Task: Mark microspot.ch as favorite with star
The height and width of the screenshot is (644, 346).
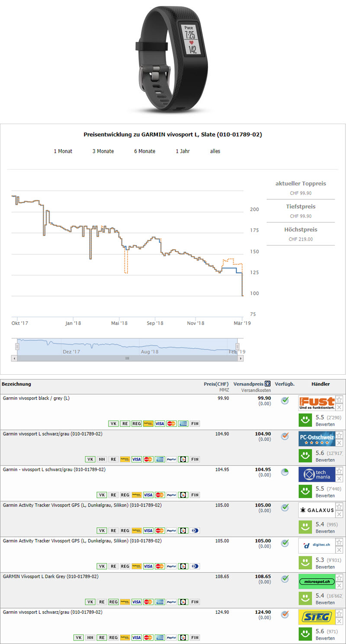Action: click(340, 578)
